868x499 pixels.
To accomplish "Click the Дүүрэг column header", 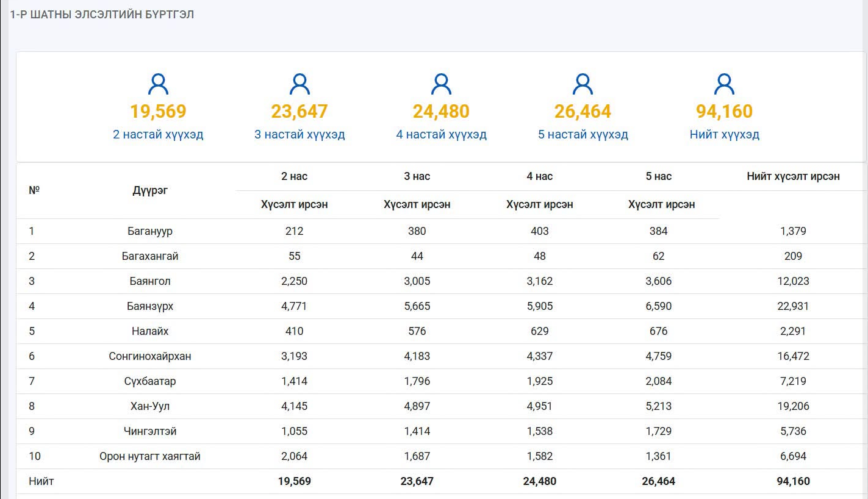I will [150, 190].
